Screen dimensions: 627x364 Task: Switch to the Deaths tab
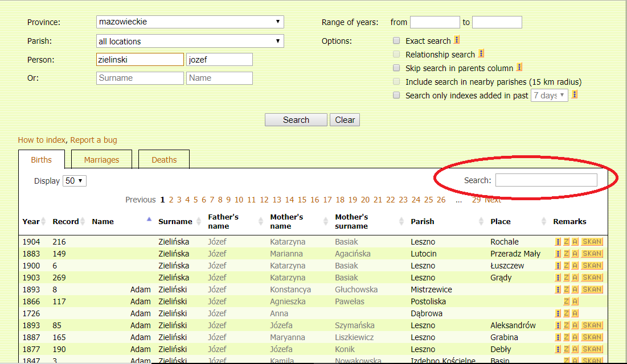pos(164,160)
